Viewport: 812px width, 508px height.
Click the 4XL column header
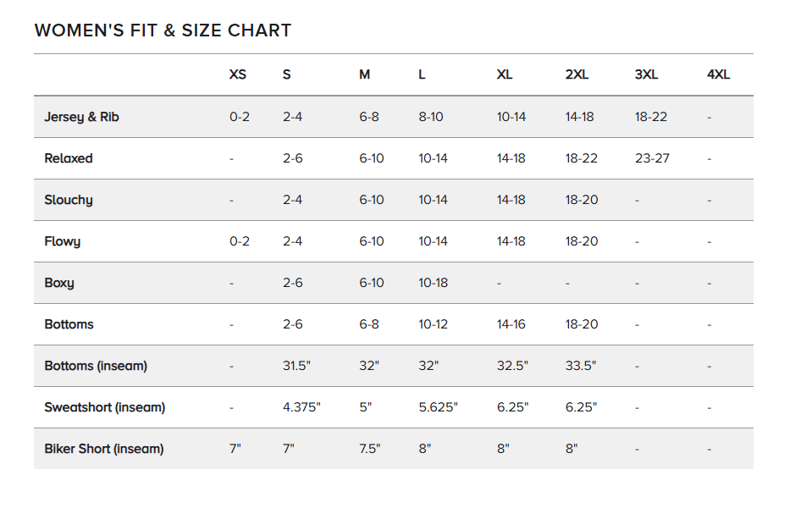718,75
